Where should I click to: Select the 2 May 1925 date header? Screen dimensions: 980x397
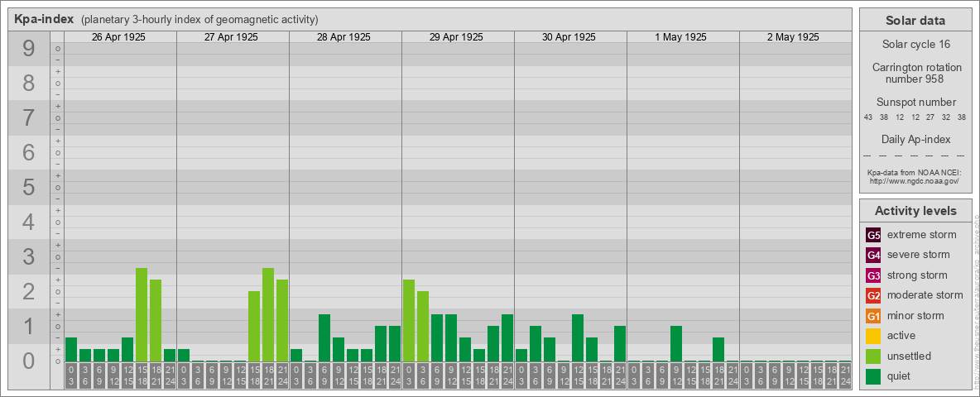(794, 37)
